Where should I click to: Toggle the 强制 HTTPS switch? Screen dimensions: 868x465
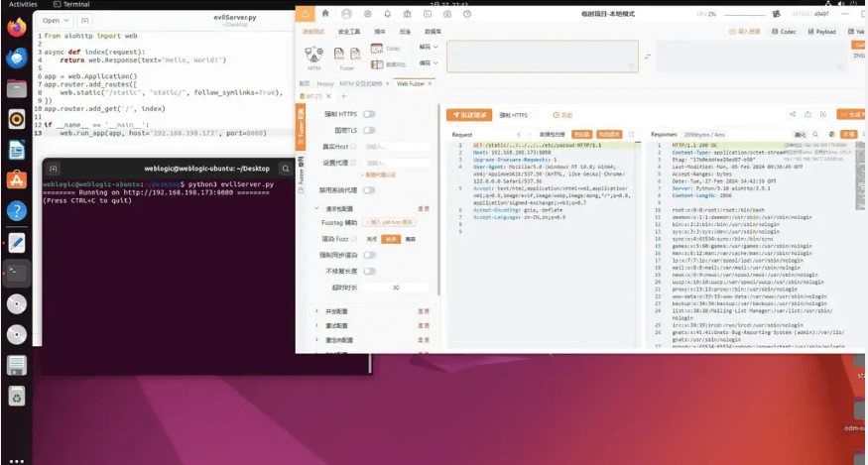(x=369, y=114)
